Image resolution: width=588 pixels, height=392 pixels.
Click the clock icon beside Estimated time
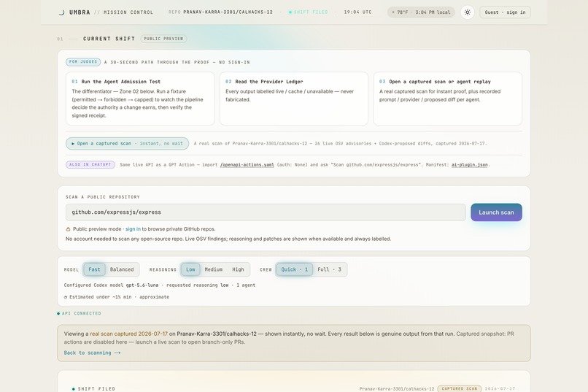66,297
